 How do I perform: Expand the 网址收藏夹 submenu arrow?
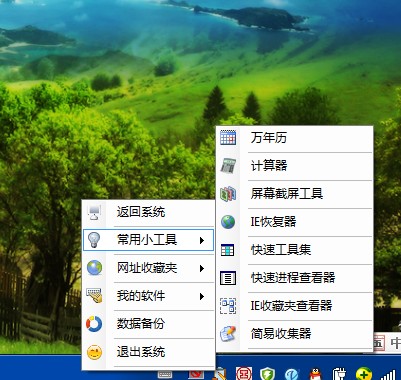[202, 268]
